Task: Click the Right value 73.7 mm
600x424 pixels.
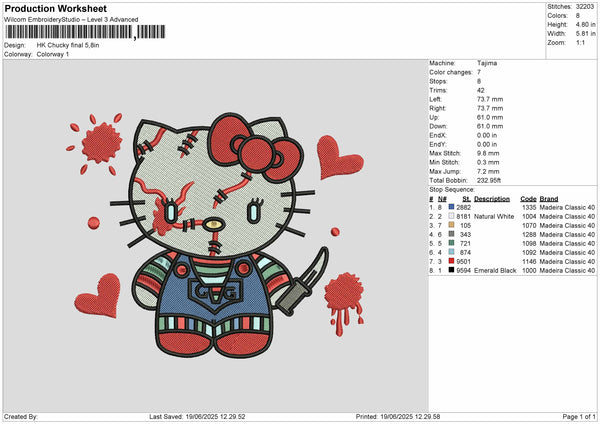Action: [490, 108]
